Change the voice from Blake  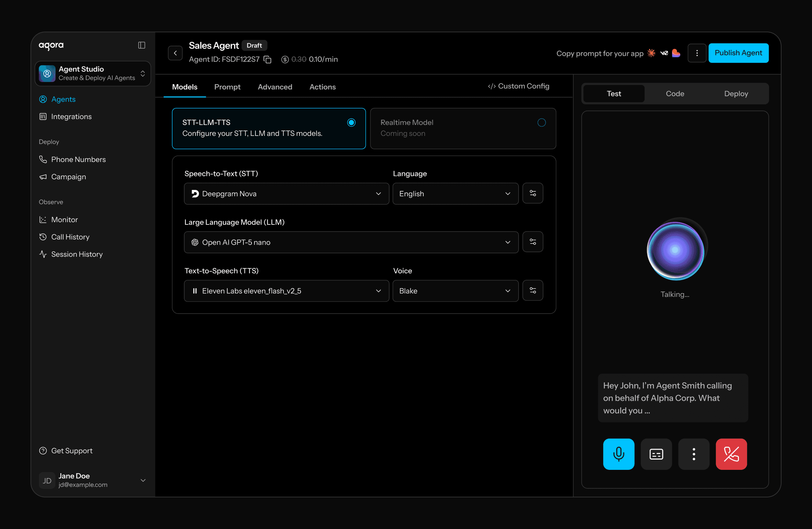coord(455,291)
